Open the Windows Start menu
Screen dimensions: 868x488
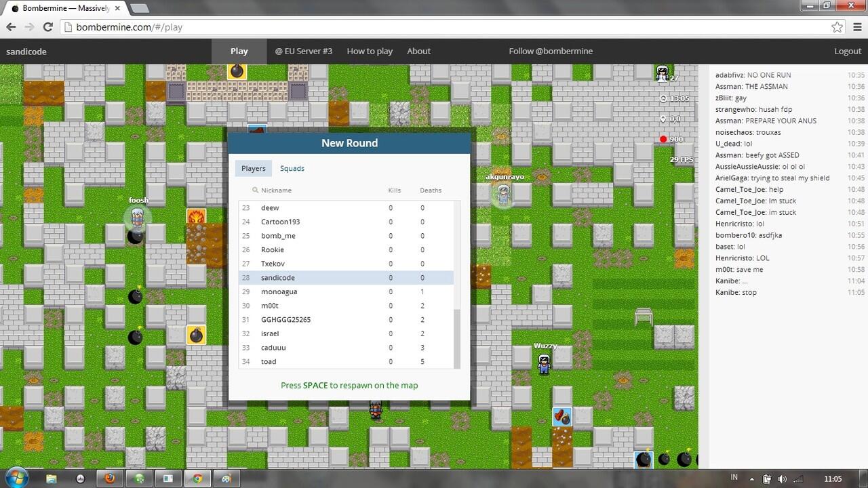(x=17, y=478)
